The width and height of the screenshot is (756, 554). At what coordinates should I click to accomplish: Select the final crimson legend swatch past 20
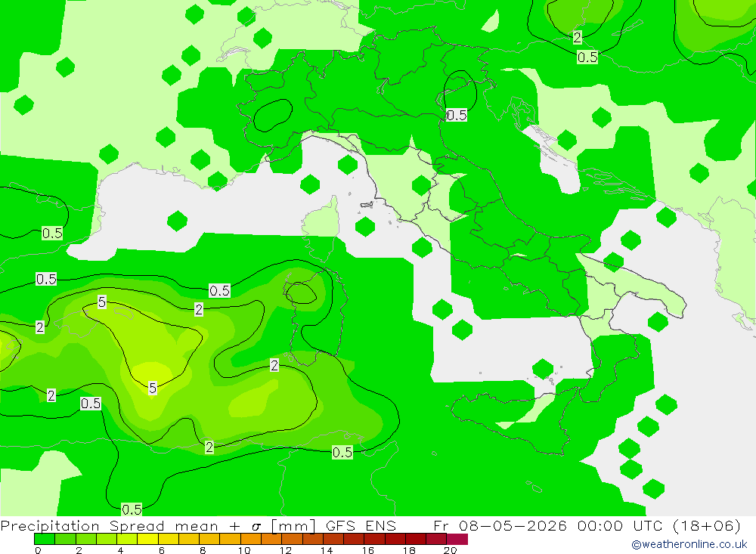pyautogui.click(x=457, y=539)
